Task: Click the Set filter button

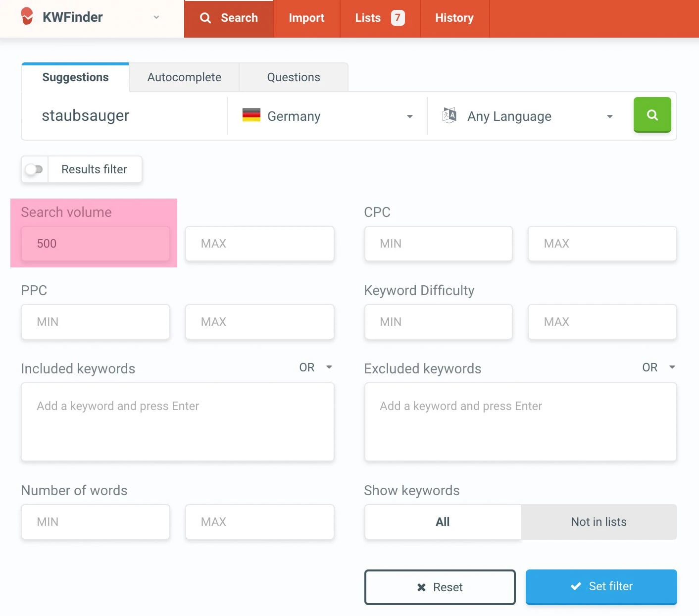Action: (601, 587)
